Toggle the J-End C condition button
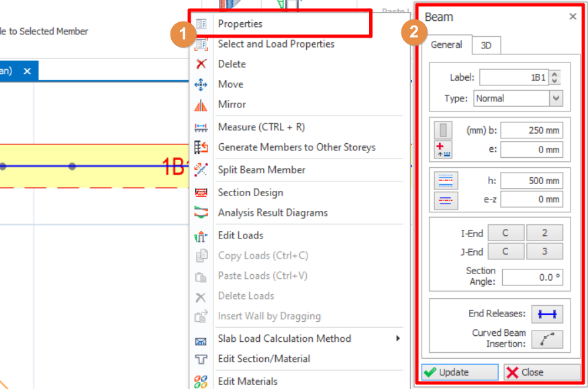Screen dimensions: 588x389 click(505, 252)
